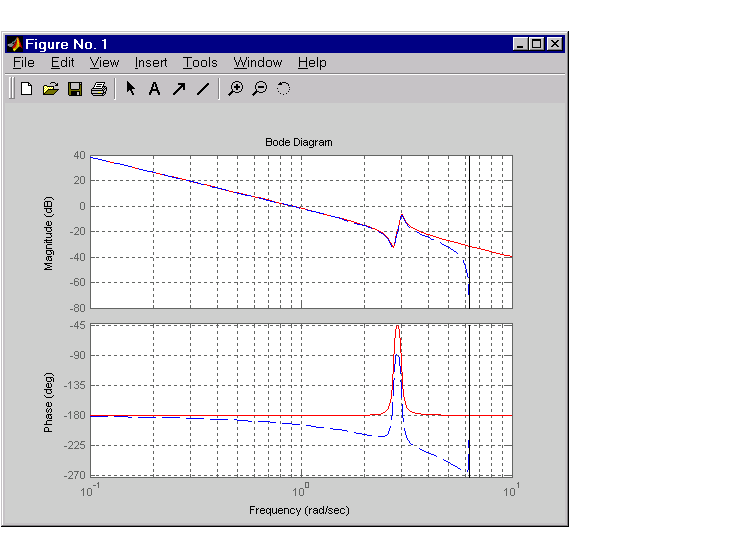The image size is (750, 539).
Task: Expand the Tools menu
Action: (x=200, y=62)
